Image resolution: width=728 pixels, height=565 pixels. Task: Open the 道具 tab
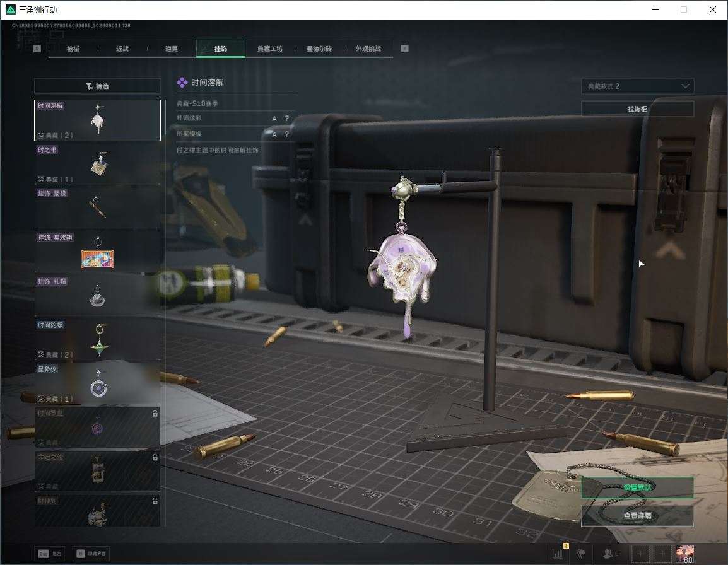[172, 49]
